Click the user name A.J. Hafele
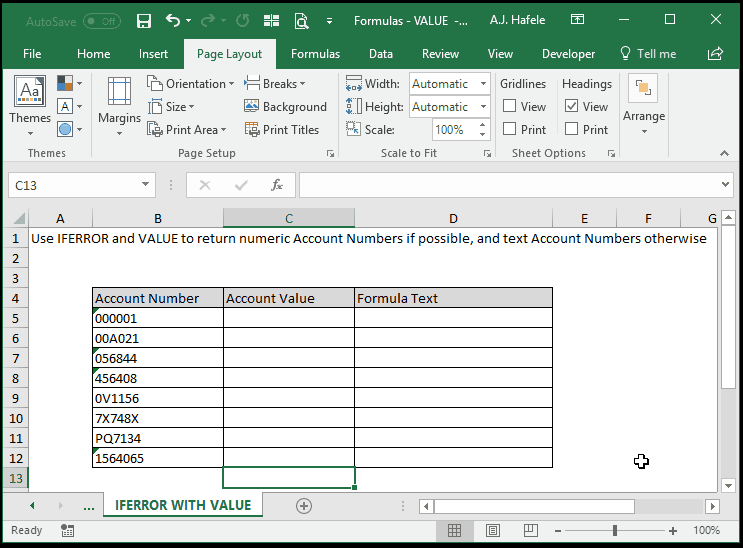Screen dimensions: 743x548 click(x=517, y=20)
